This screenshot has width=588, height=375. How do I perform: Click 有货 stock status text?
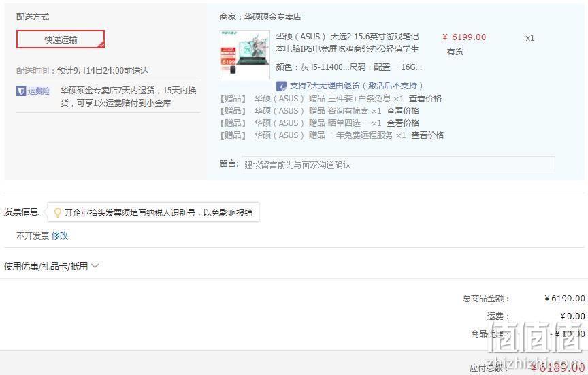click(455, 51)
